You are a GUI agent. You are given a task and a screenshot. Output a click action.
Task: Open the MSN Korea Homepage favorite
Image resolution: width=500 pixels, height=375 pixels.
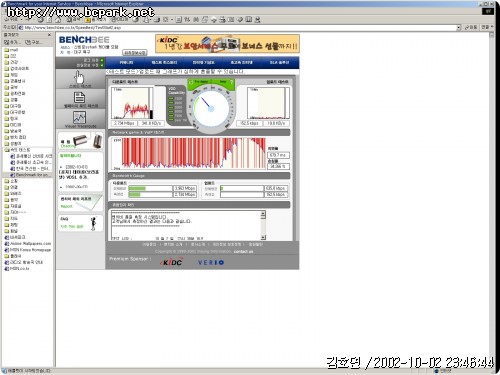pos(28,250)
